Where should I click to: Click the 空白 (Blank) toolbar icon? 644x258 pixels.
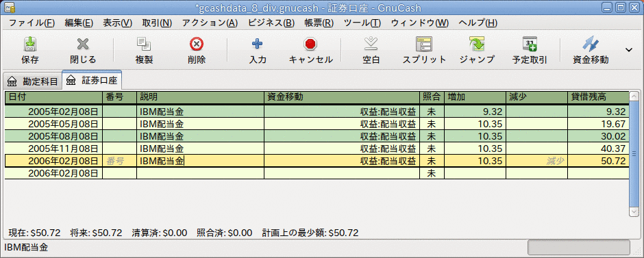(371, 44)
